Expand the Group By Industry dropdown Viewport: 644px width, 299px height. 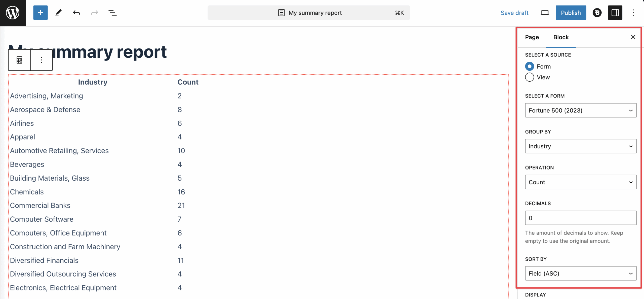[581, 146]
